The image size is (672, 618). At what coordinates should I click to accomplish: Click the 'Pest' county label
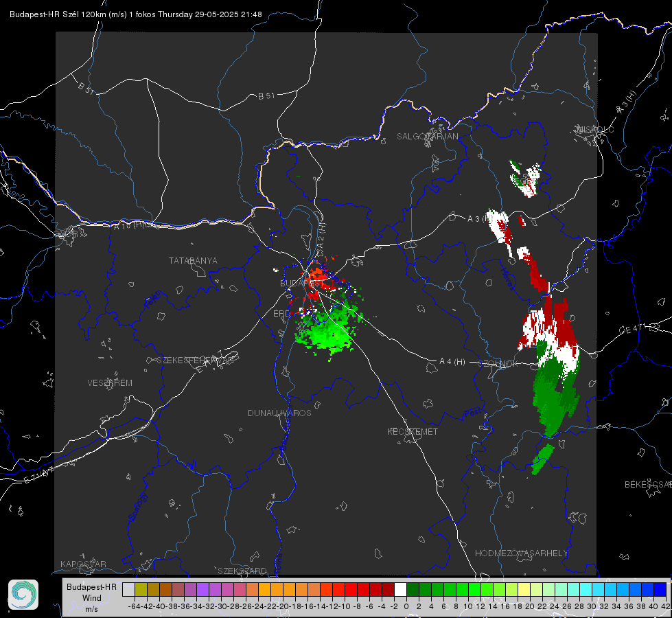473,413
